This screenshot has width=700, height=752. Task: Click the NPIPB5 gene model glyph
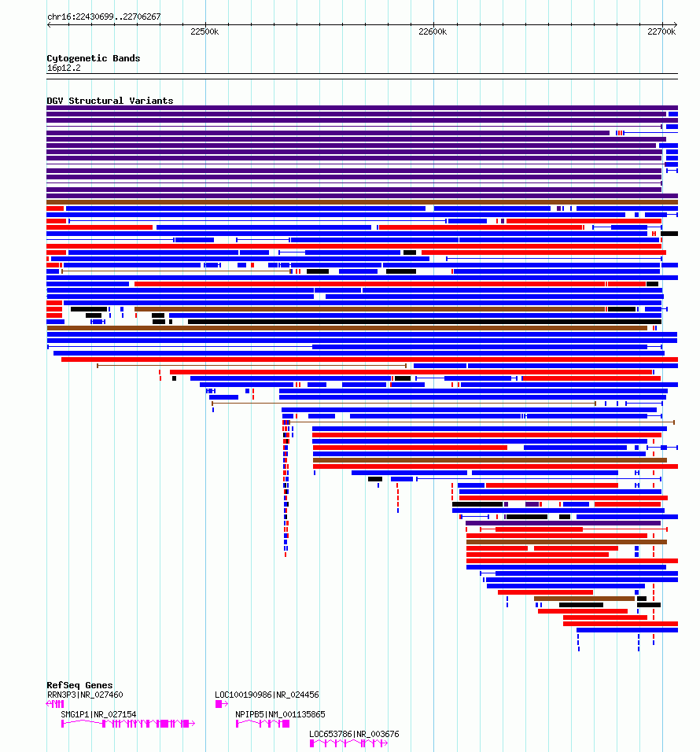[263, 724]
